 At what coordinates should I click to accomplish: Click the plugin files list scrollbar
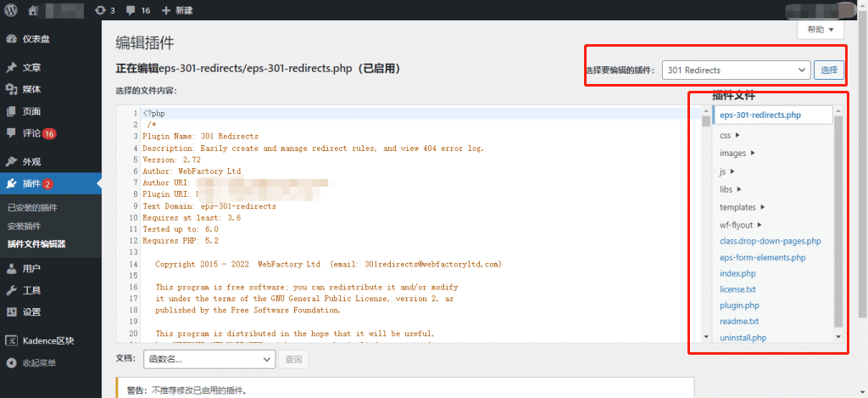[838, 221]
